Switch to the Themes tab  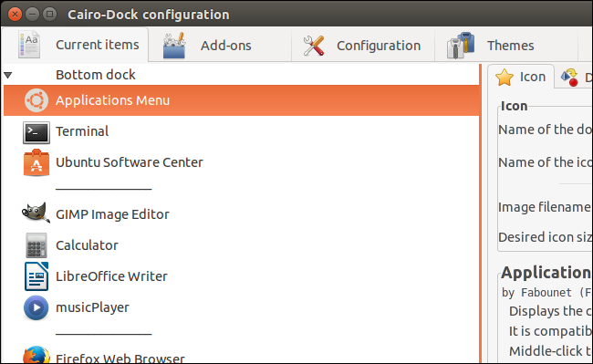pos(506,46)
